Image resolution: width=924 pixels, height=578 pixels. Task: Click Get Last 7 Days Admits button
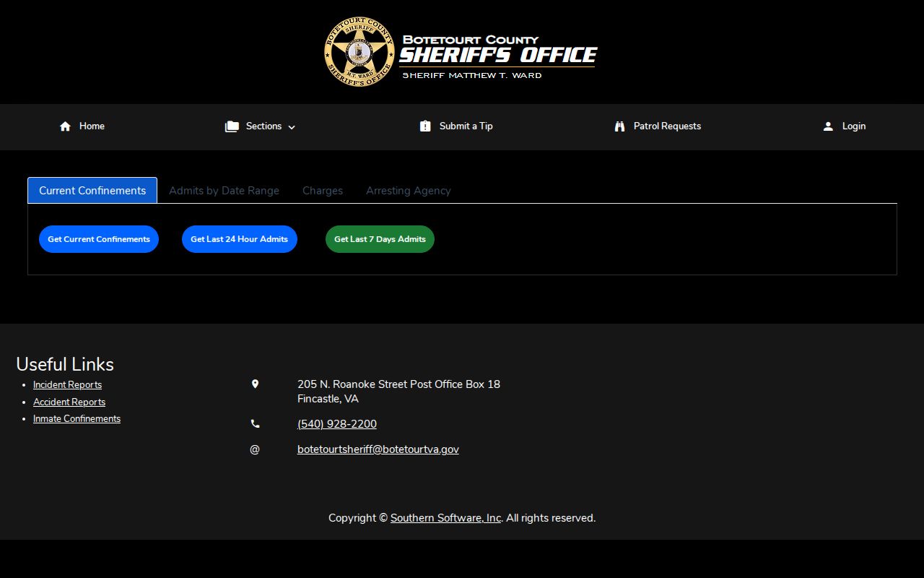(x=380, y=239)
